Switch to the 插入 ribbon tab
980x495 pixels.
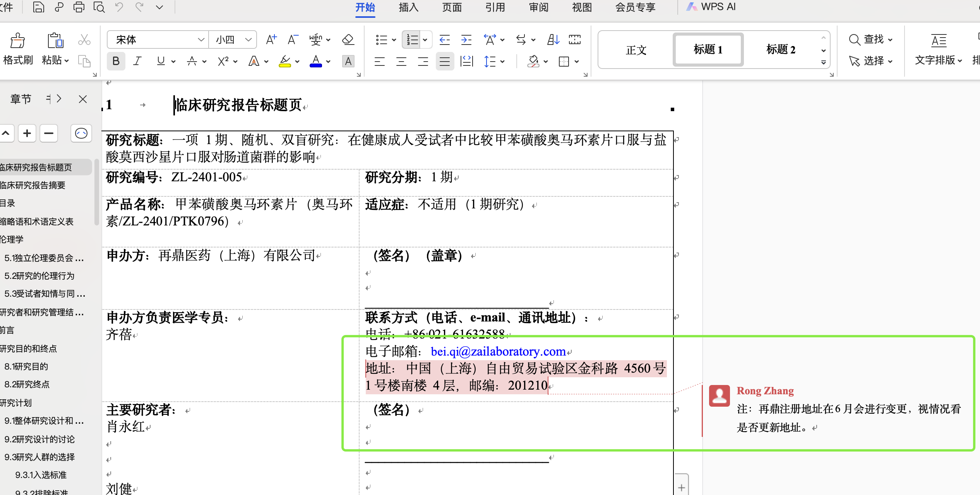point(408,7)
